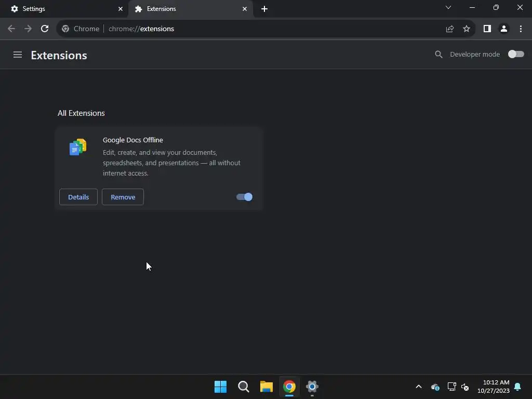
Task: Click the Chrome taskbar icon
Action: [289, 387]
